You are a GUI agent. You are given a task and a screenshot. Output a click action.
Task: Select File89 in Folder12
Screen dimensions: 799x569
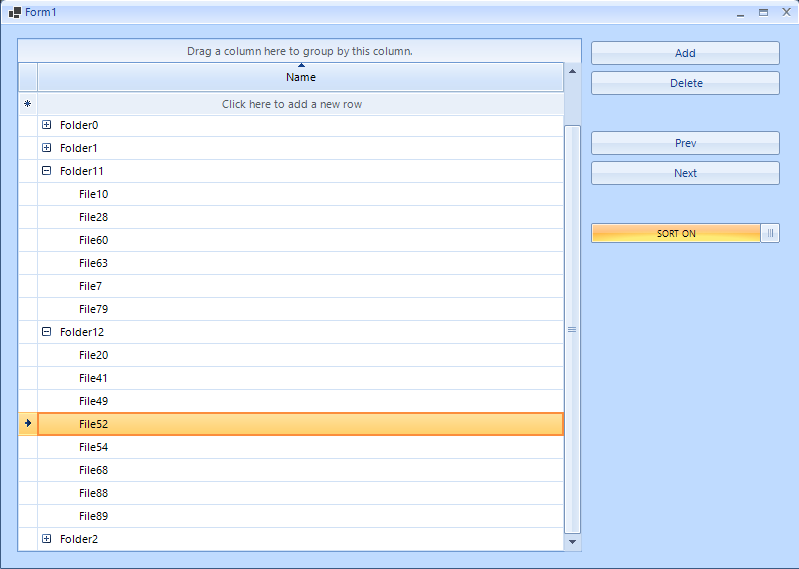(94, 516)
